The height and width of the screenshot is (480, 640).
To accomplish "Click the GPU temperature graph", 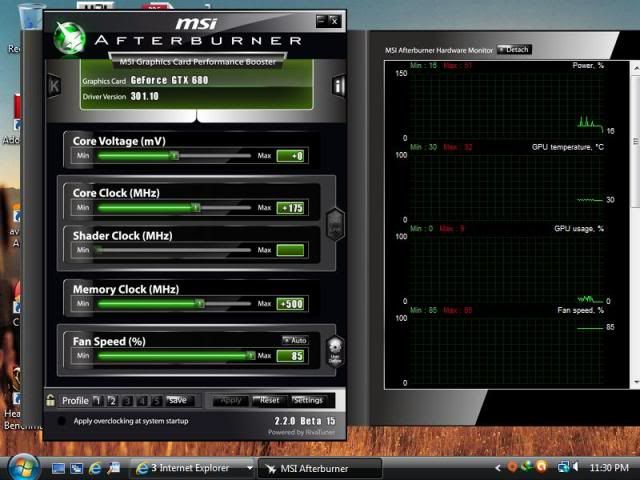I will click(506, 187).
